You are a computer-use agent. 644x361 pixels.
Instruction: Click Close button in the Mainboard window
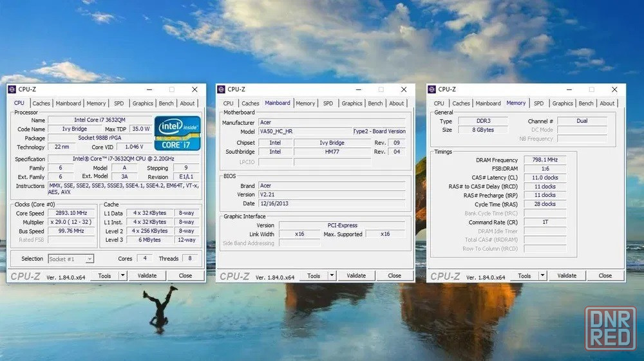[395, 275]
